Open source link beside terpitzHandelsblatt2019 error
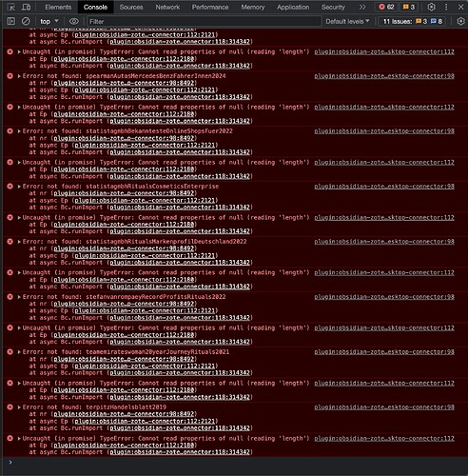The image size is (468, 476). click(x=384, y=407)
